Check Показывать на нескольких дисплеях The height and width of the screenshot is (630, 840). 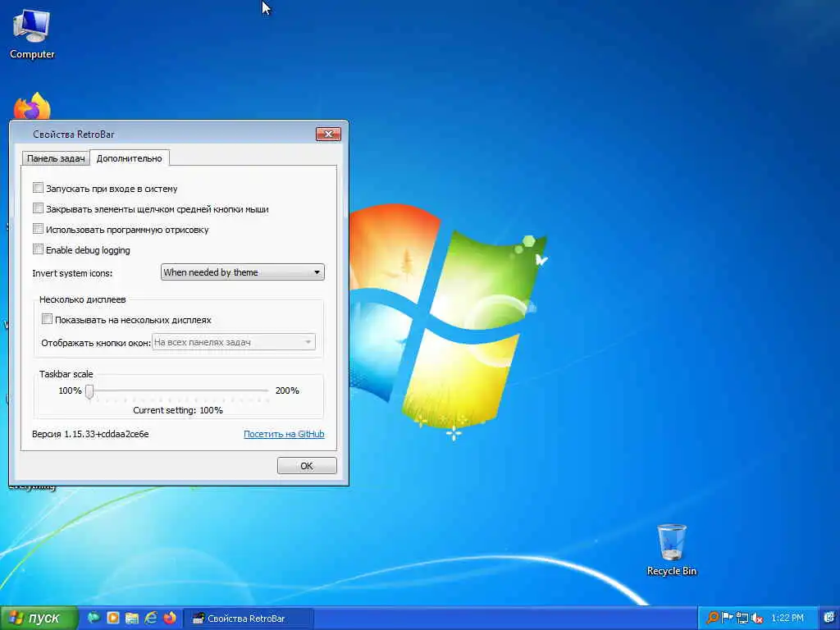point(47,319)
